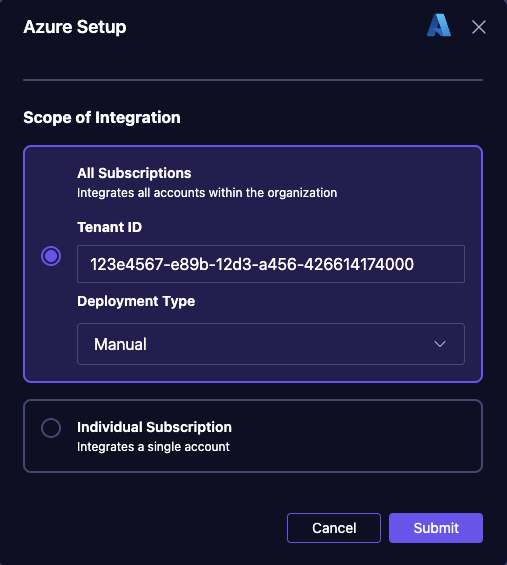Expand the chevron arrow beside Manual
This screenshot has height=565, width=507.
440,344
